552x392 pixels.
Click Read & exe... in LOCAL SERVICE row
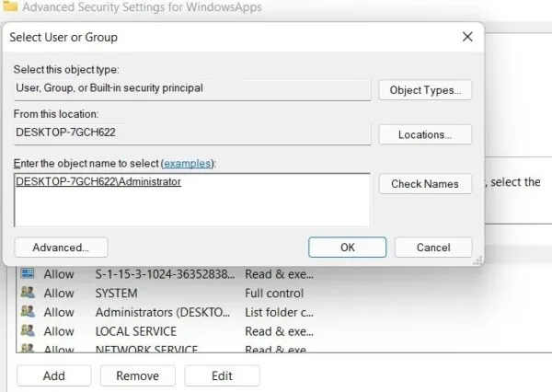[279, 331]
